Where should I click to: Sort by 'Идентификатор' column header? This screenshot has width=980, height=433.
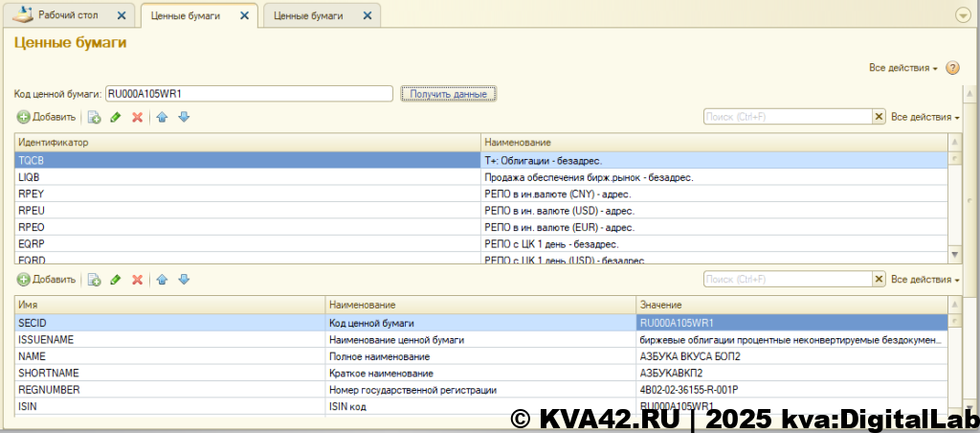(x=247, y=142)
